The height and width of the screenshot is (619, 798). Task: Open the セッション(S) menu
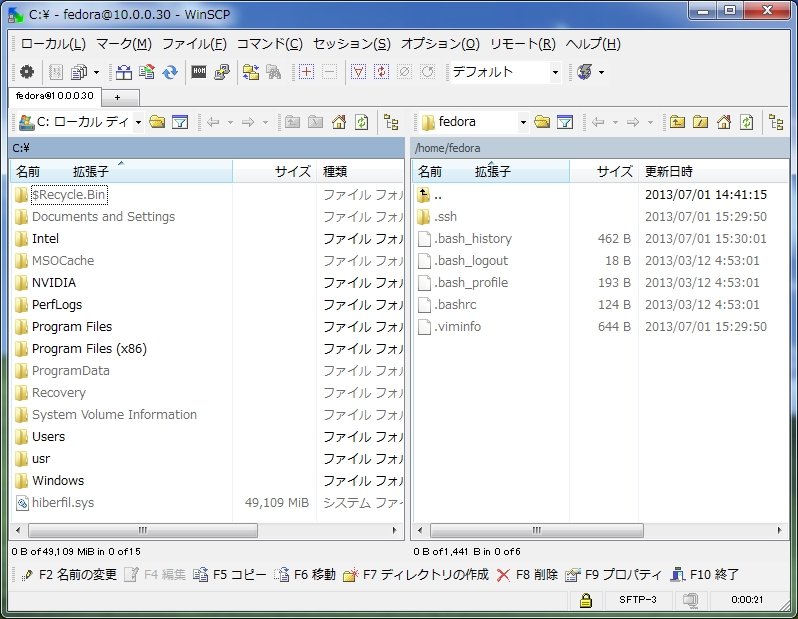352,44
